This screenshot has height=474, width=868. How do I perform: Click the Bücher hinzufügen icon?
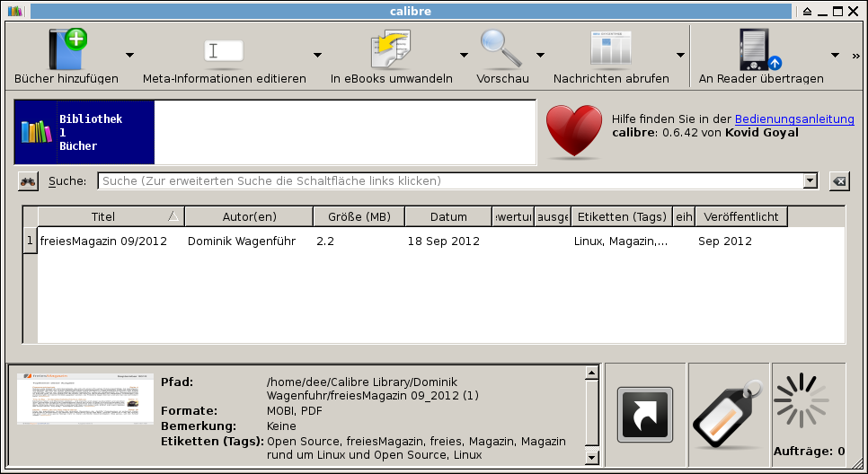click(67, 48)
